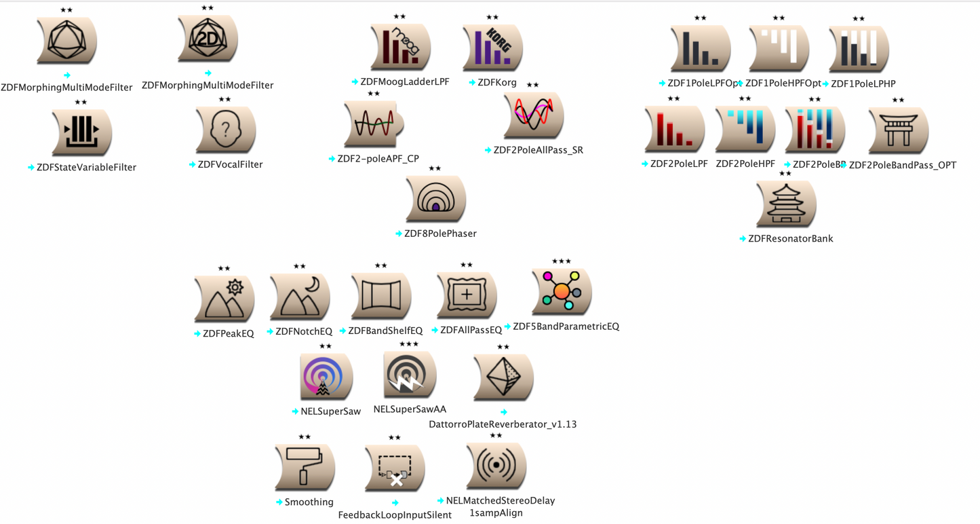Click the ZDFKorg filter icon
Image resolution: width=980 pixels, height=524 pixels.
click(x=492, y=48)
